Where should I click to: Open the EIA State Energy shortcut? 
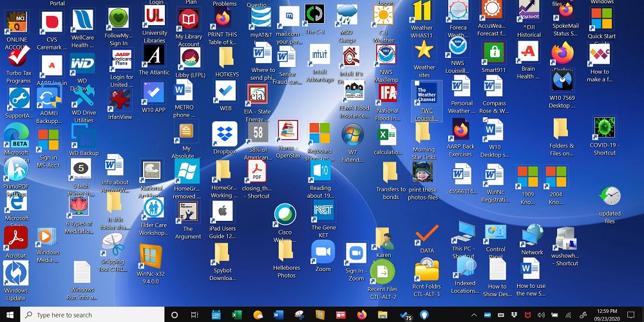258,95
